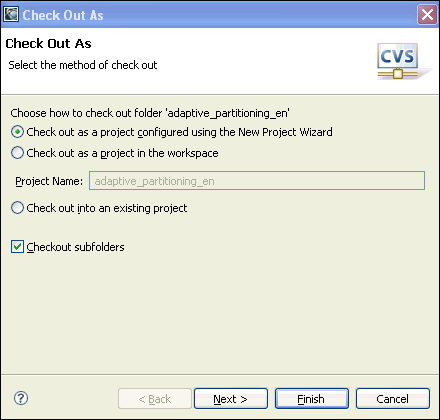Select the New Project Wizard radio button

[x=17, y=132]
